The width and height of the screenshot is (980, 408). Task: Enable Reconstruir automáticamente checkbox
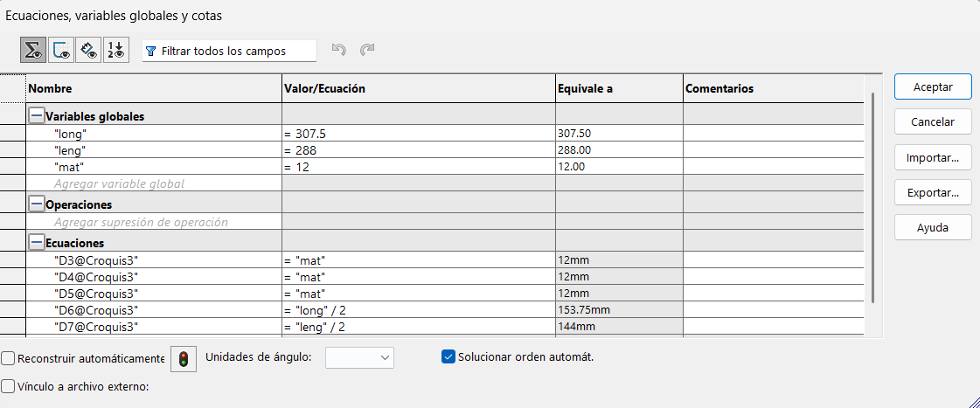pyautogui.click(x=9, y=358)
